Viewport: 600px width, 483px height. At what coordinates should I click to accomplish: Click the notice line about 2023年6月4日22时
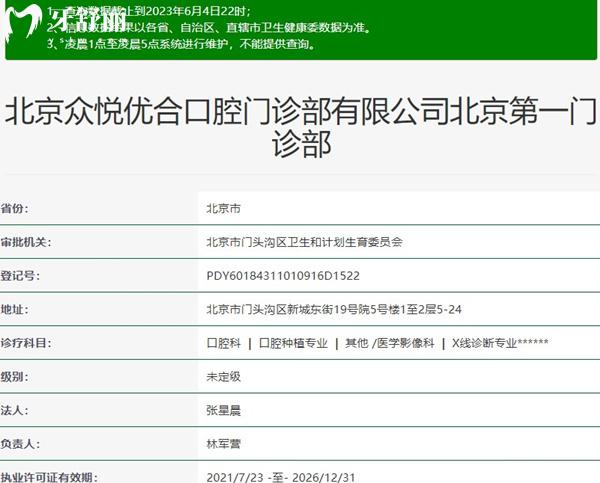[x=149, y=11]
